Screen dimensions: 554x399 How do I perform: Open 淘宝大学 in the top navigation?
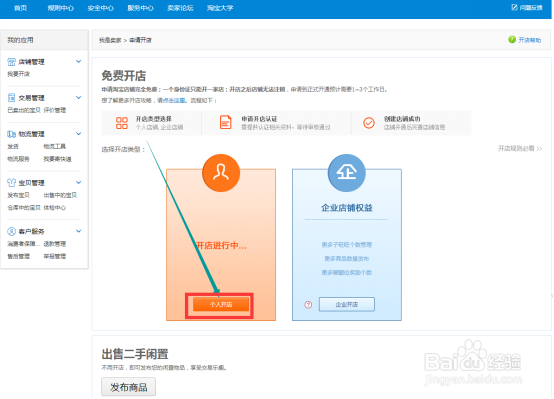[220, 8]
